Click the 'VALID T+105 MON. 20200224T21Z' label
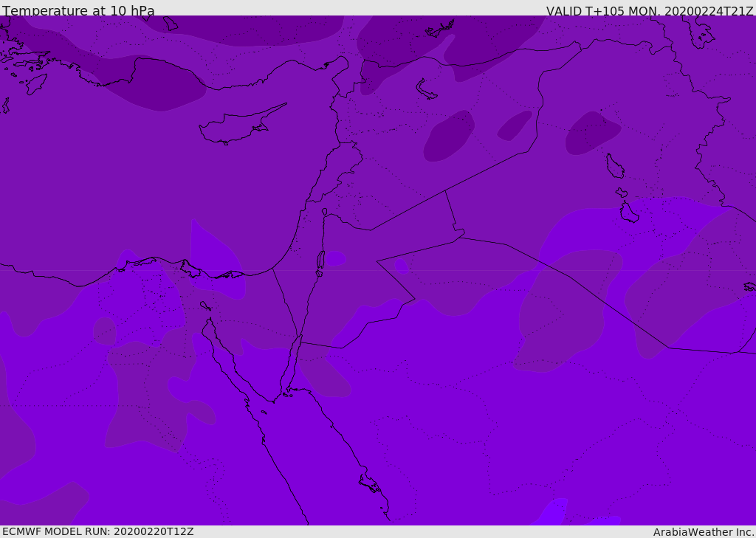 650,11
